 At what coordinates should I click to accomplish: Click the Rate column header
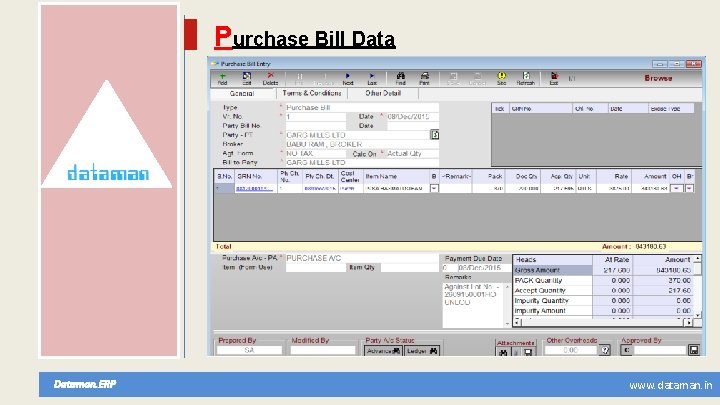click(x=614, y=176)
